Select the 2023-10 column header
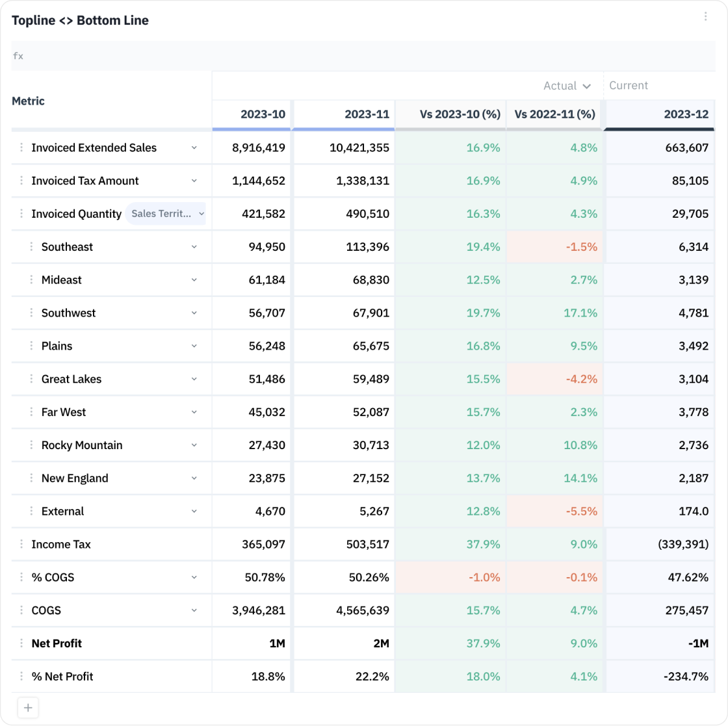The image size is (728, 726). [x=252, y=114]
